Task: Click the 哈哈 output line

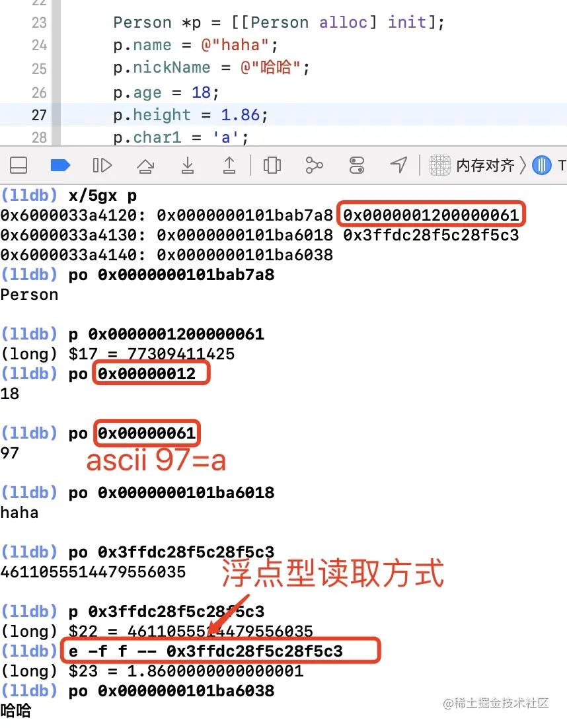Action: point(16,710)
